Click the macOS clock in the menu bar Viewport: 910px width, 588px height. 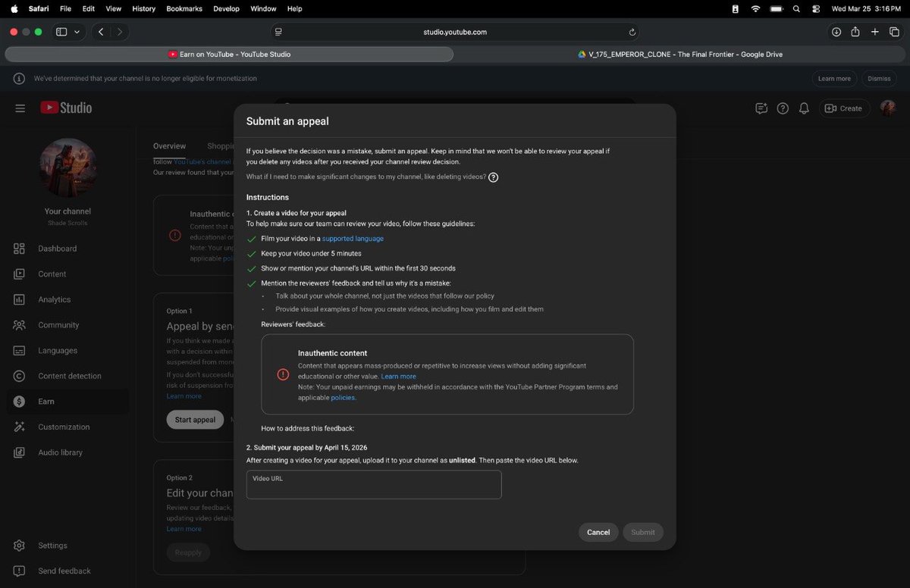click(866, 9)
